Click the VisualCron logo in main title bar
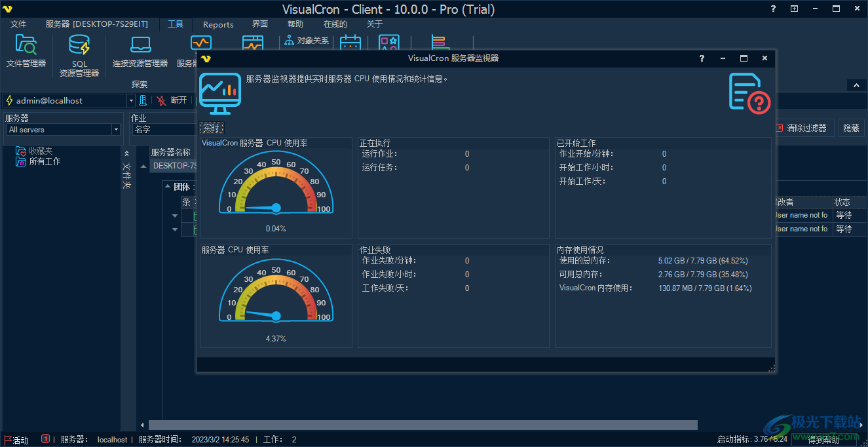The image size is (868, 447). click(7, 9)
